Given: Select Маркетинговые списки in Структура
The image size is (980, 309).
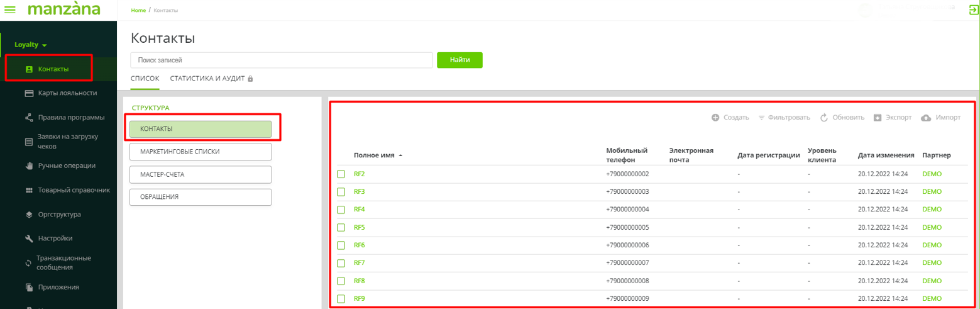Looking at the screenshot, I should coord(201,152).
